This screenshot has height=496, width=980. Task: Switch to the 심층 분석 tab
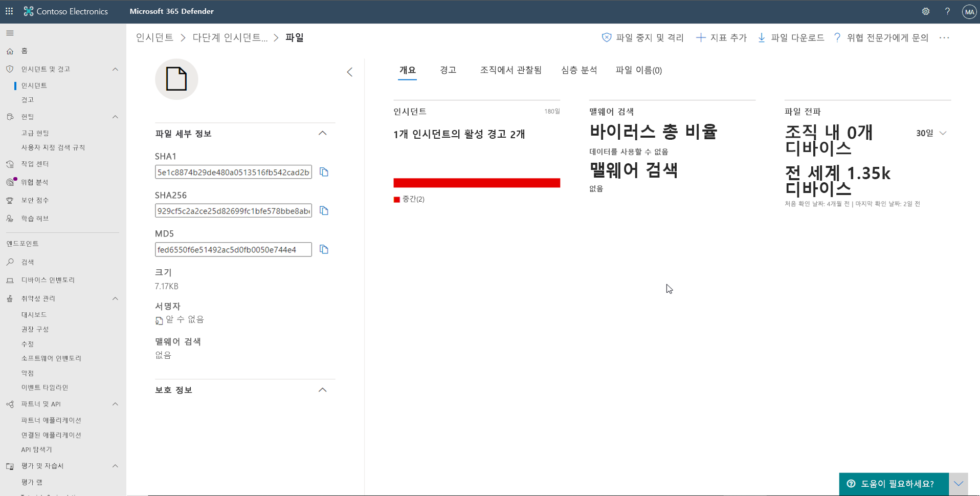[579, 70]
